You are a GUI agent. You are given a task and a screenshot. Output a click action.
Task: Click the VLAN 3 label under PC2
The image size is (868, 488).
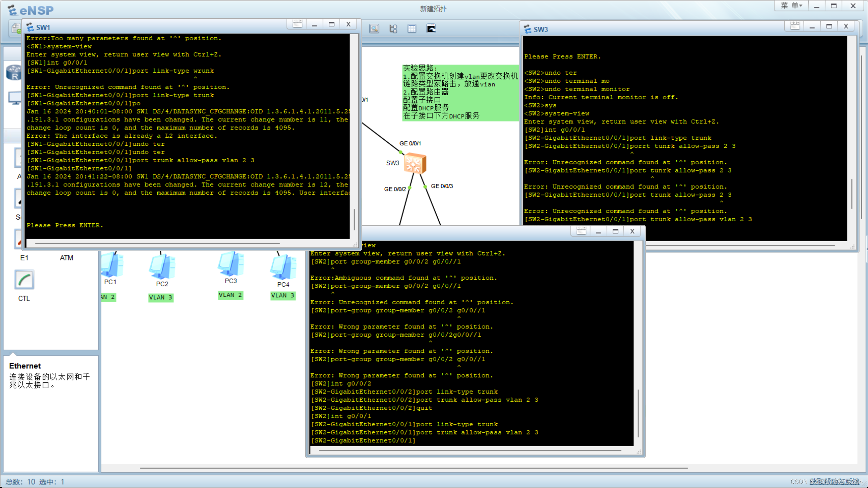click(161, 297)
